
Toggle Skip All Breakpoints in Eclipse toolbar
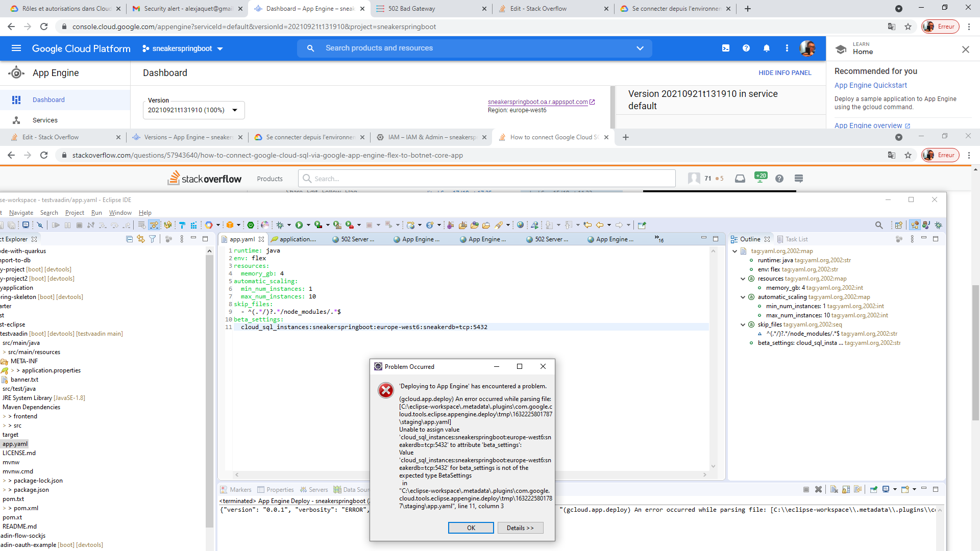tap(40, 225)
